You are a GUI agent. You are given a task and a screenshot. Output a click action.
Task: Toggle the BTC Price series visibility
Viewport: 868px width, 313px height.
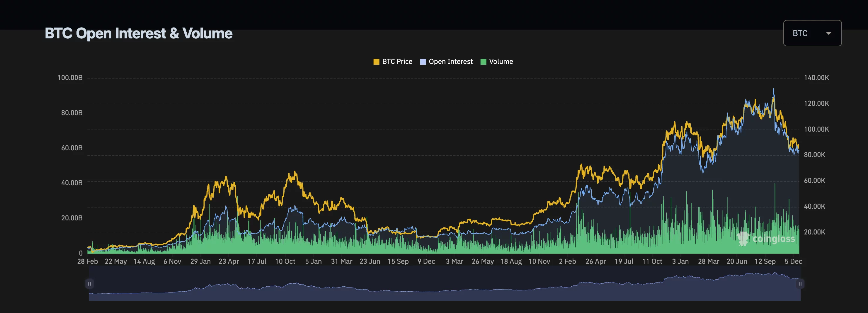click(x=393, y=61)
